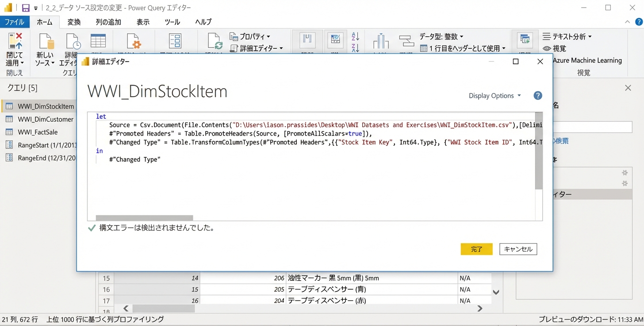Click the Vision (視覚) eye icon
644x326 pixels.
547,48
